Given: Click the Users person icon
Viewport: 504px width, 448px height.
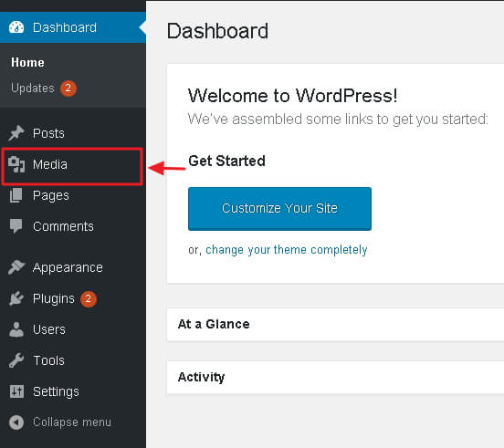Looking at the screenshot, I should pyautogui.click(x=16, y=329).
